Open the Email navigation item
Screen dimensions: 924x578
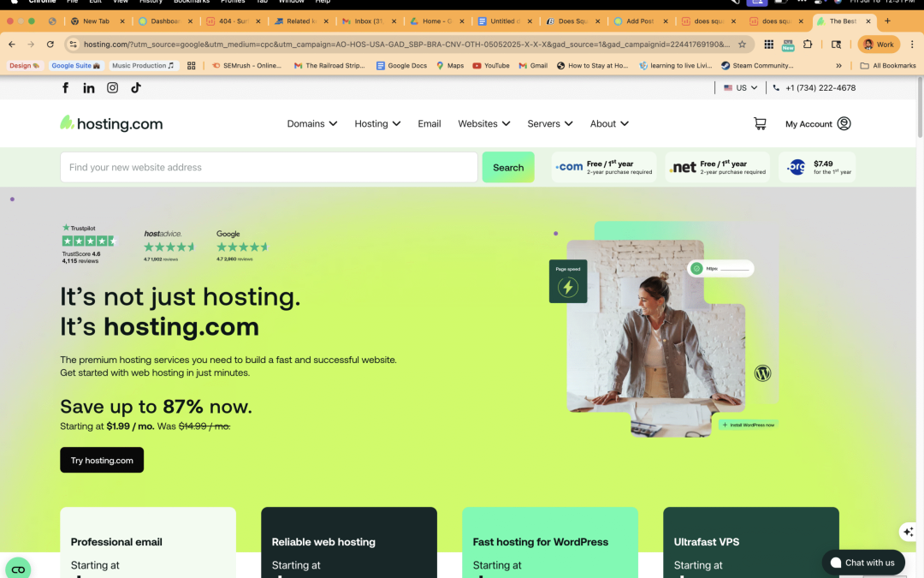[x=429, y=123]
